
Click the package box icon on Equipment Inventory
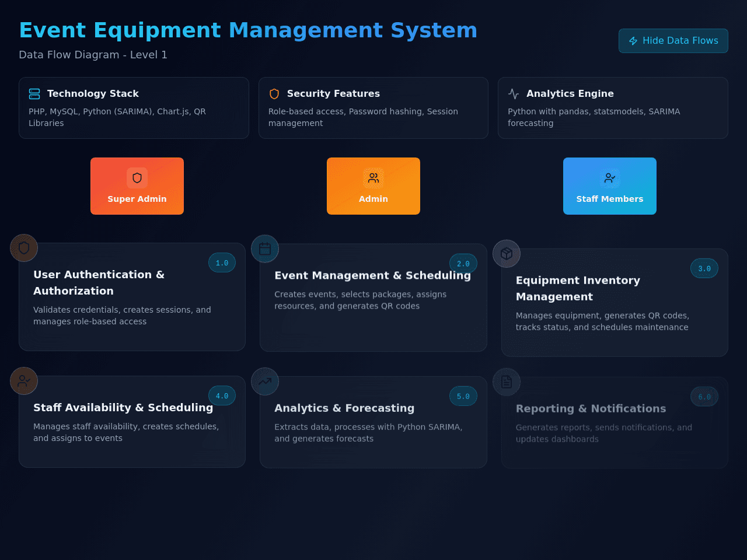click(x=507, y=254)
